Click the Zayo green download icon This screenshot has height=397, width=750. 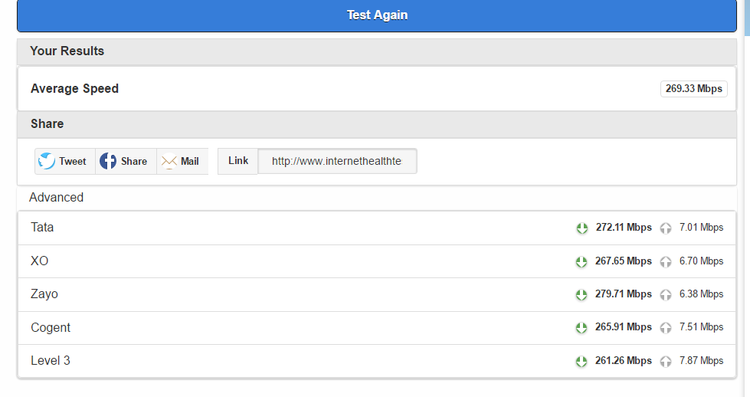coord(581,295)
